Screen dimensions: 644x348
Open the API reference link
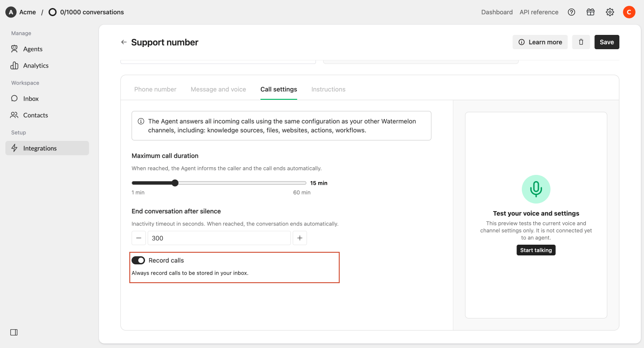tap(539, 12)
